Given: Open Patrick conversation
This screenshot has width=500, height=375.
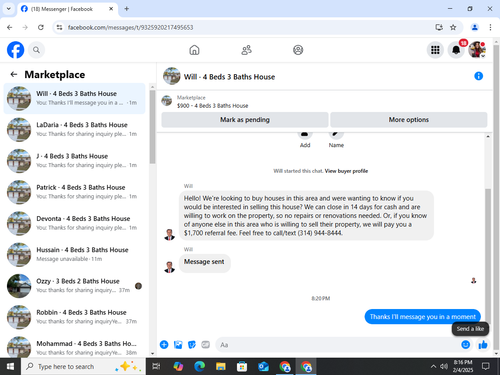Looking at the screenshot, I should tap(75, 192).
